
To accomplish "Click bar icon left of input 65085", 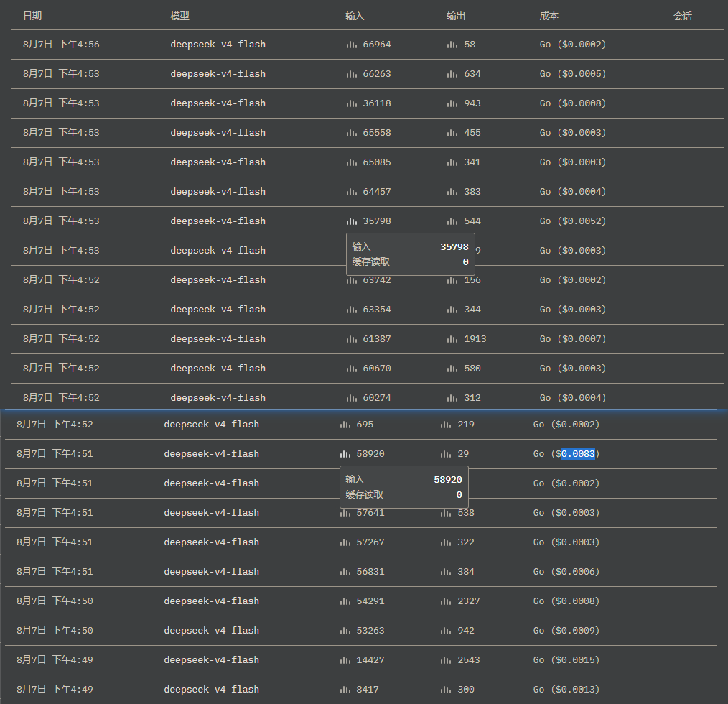I will (352, 162).
